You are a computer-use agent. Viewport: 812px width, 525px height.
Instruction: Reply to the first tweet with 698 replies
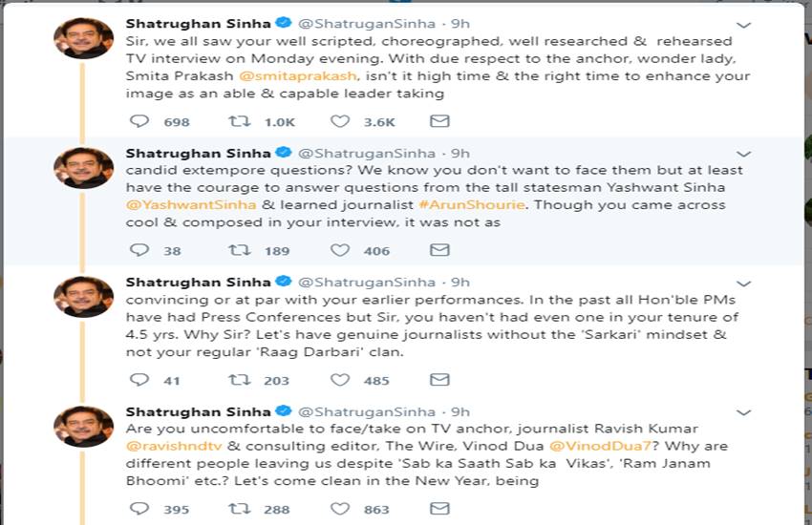tap(139, 121)
